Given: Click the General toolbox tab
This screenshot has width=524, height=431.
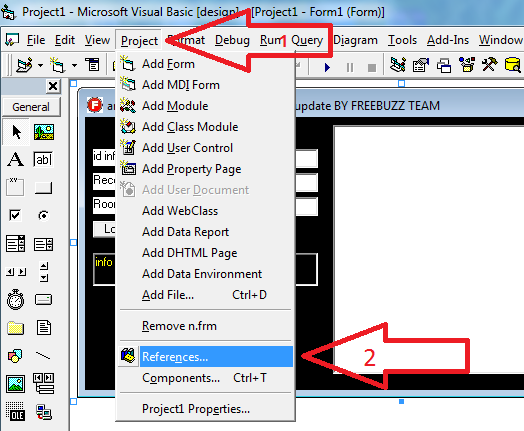Looking at the screenshot, I should coord(31,107).
